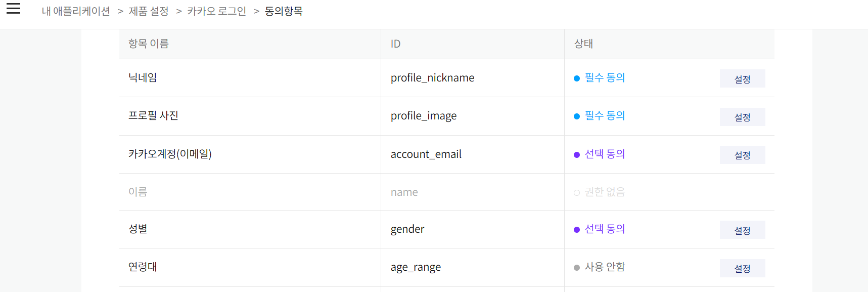Open 설정 for 연령대 row

click(742, 268)
